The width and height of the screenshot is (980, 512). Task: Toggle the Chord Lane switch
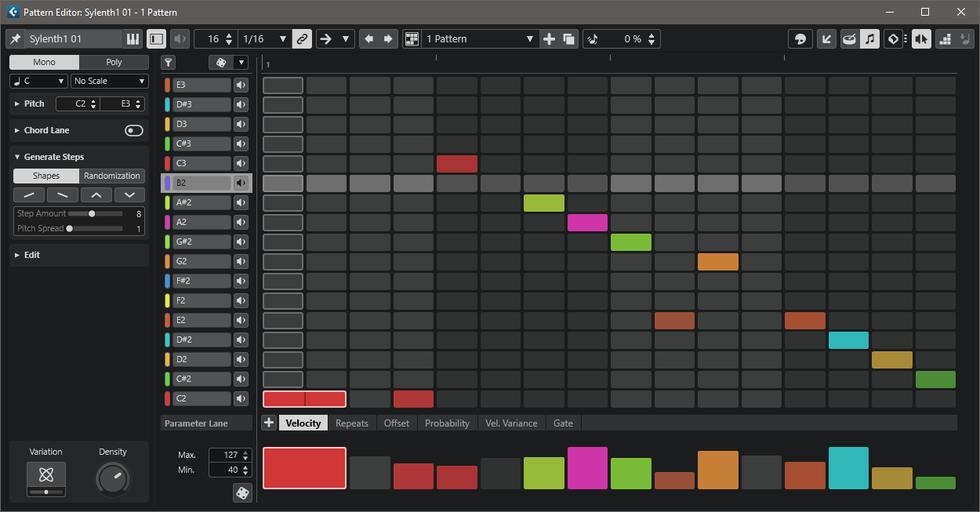tap(134, 131)
